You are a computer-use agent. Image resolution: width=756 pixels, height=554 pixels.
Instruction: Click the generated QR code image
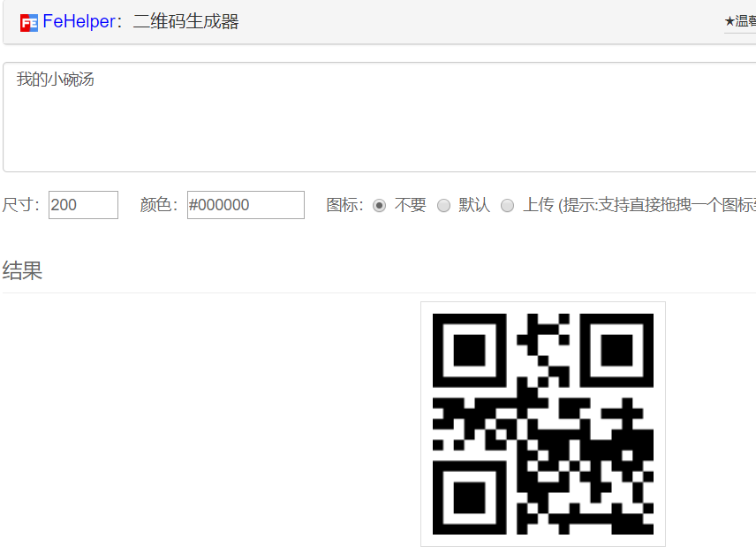coord(543,424)
